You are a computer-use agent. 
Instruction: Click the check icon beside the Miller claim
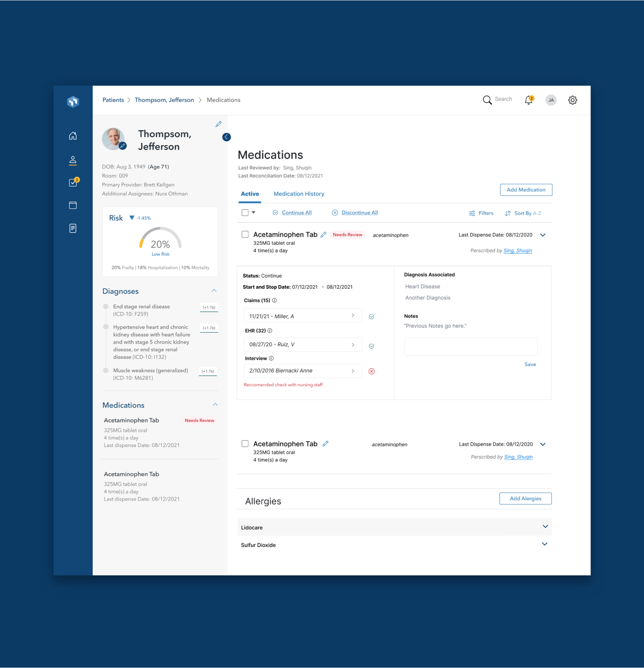372,317
